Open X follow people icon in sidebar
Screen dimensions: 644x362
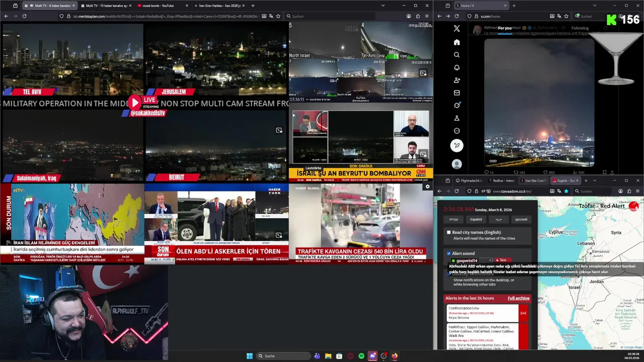coord(457,80)
